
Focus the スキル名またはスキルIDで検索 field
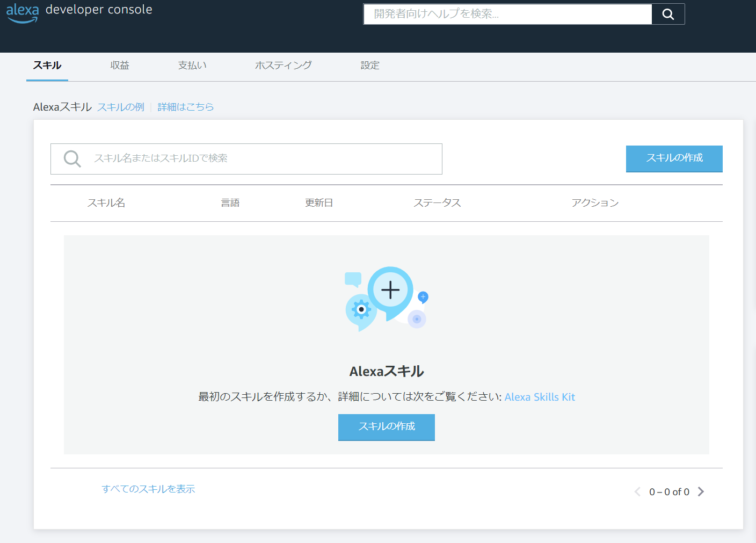(x=246, y=158)
